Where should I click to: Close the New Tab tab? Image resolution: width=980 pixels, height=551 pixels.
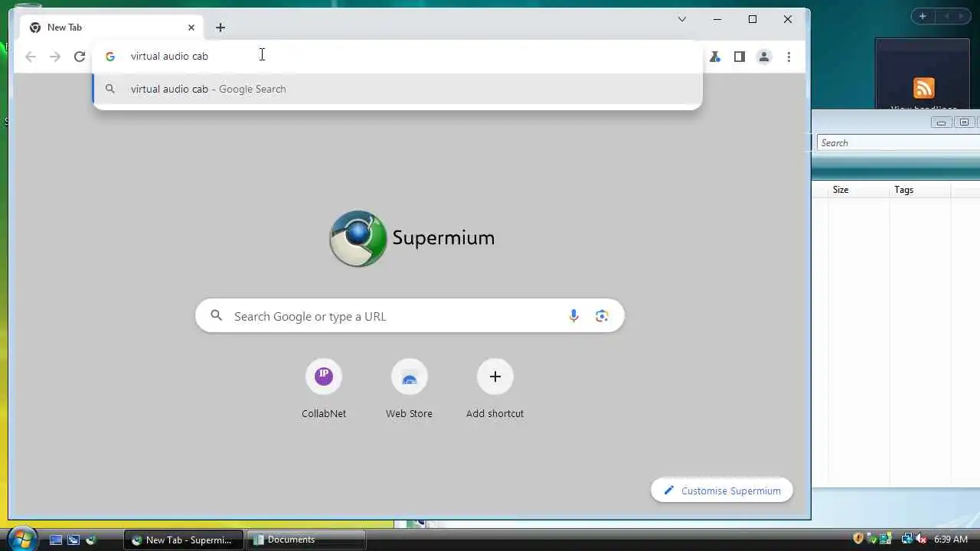(x=191, y=28)
